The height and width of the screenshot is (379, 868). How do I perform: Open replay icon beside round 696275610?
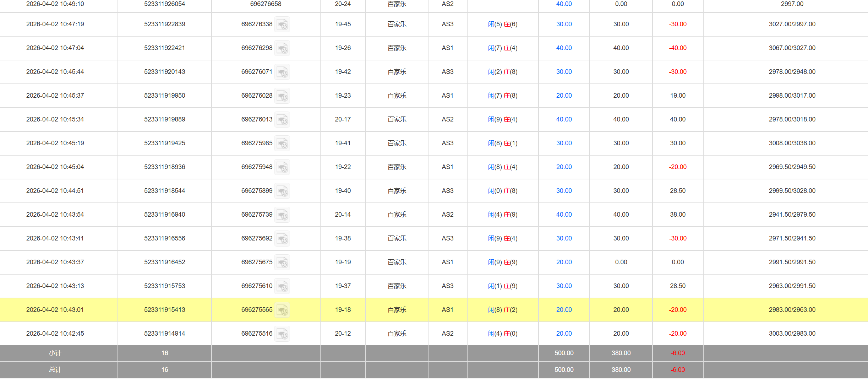coord(283,286)
